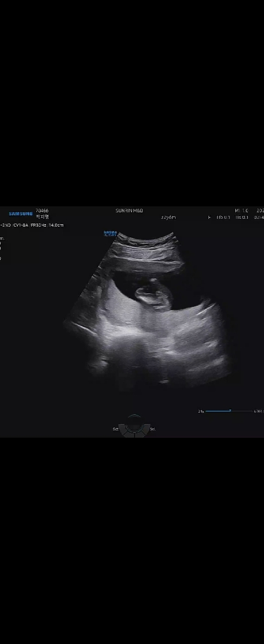The image size is (264, 644).
Task: Click the blue probe orientation marker
Action: pyautogui.click(x=110, y=233)
